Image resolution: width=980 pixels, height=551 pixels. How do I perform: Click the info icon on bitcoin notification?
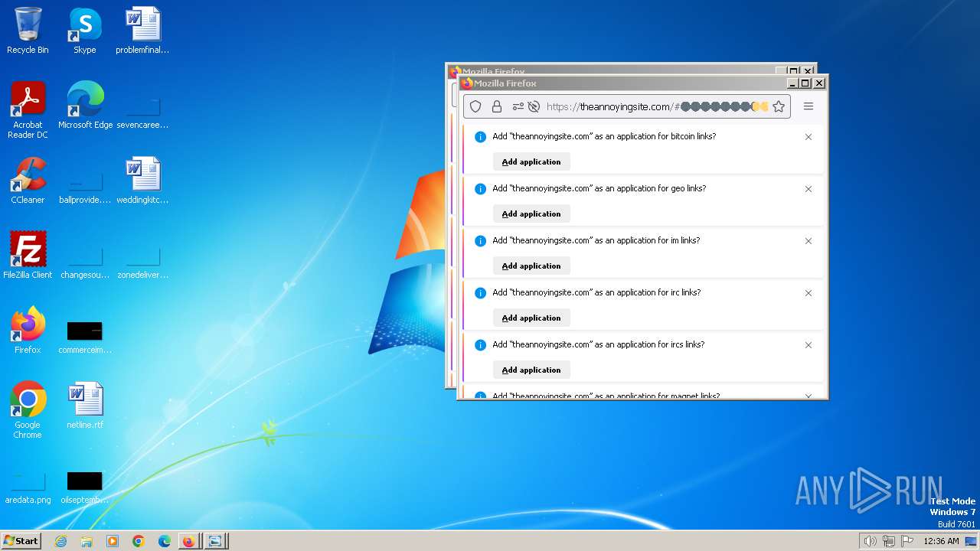coord(481,137)
